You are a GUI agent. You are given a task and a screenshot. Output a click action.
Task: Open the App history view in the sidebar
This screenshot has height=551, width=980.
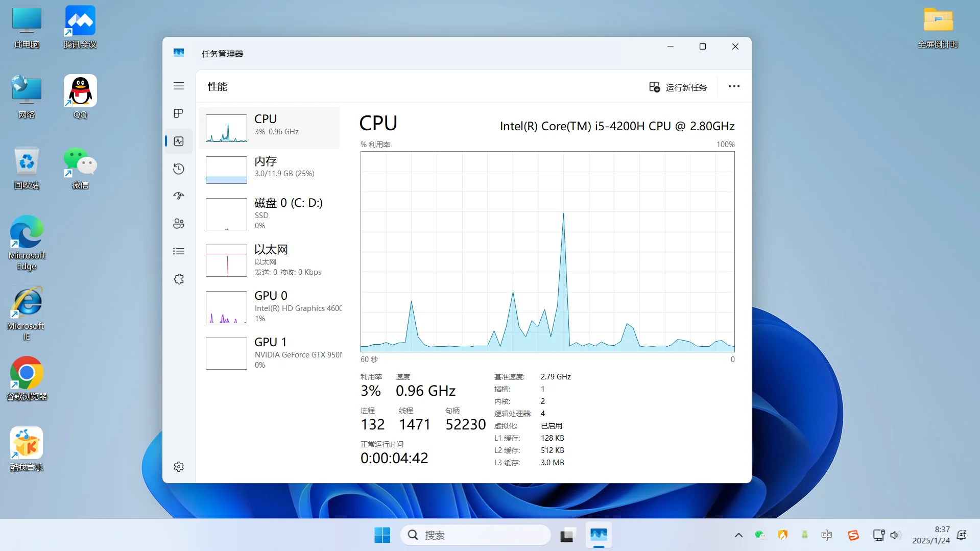click(x=178, y=169)
